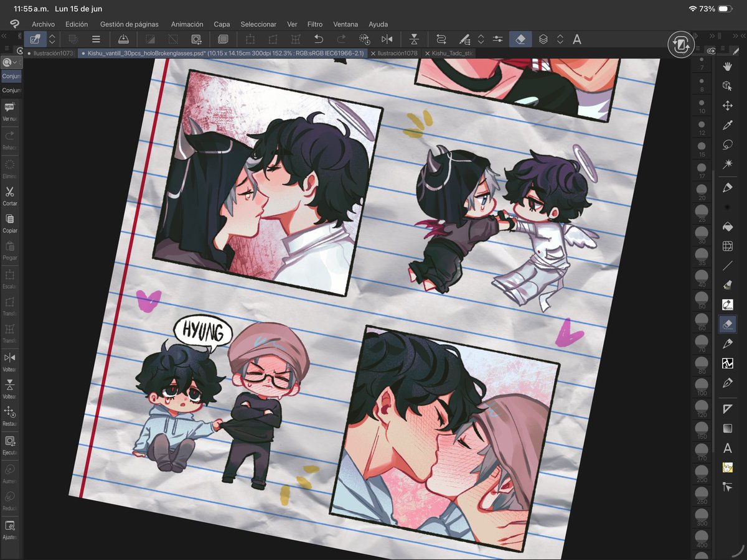This screenshot has height=560, width=747.
Task: Open the Archivo menu
Action: tap(44, 24)
